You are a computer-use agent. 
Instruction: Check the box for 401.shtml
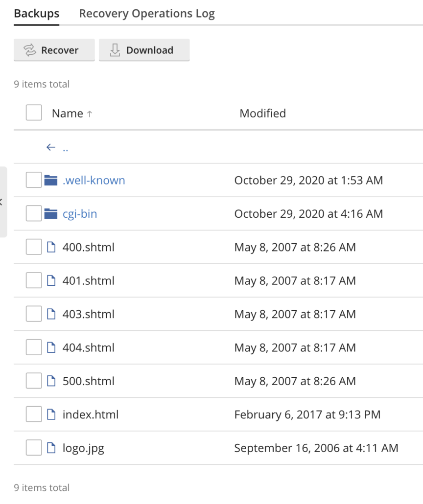(x=34, y=280)
